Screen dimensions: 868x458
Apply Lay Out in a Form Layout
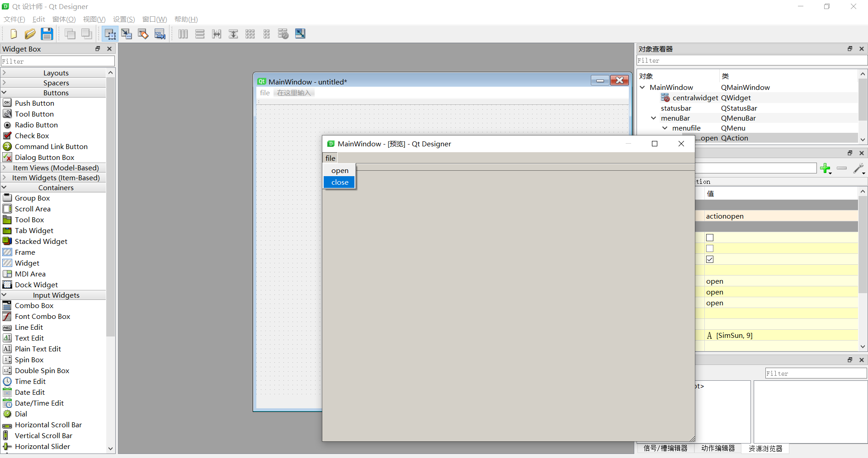pos(267,34)
